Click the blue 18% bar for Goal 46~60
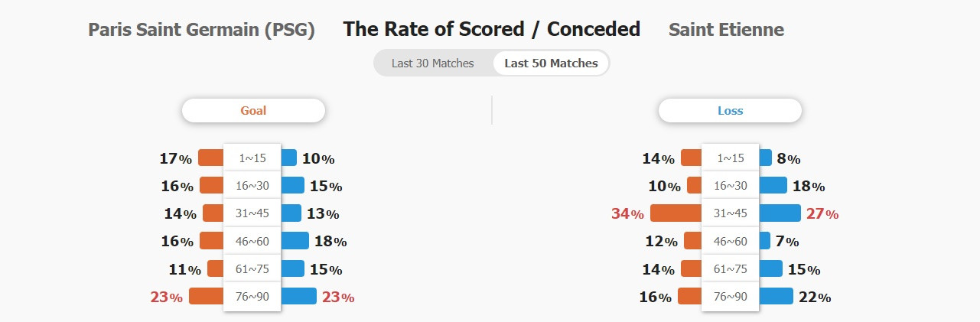This screenshot has width=980, height=322. coord(295,241)
